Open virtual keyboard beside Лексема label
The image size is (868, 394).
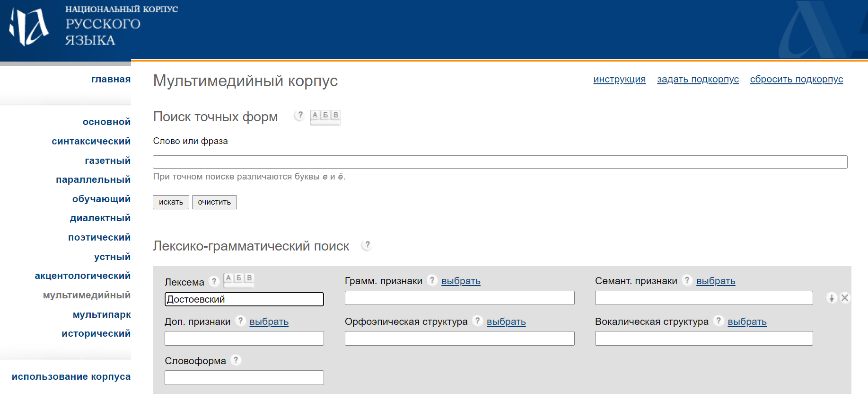point(239,279)
